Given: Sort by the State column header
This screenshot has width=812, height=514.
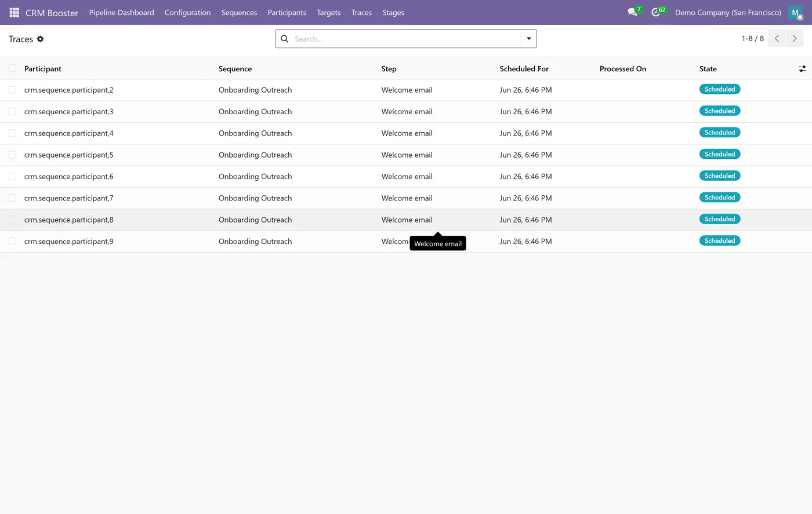Looking at the screenshot, I should 708,68.
